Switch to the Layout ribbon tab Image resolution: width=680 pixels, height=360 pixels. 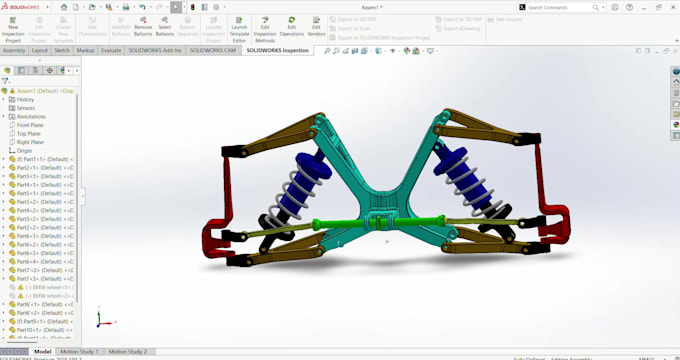click(39, 50)
